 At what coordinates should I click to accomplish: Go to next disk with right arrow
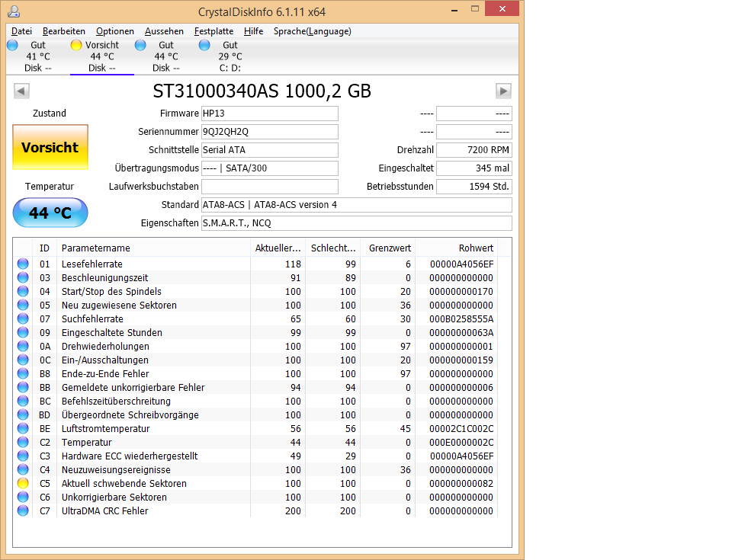pyautogui.click(x=503, y=91)
